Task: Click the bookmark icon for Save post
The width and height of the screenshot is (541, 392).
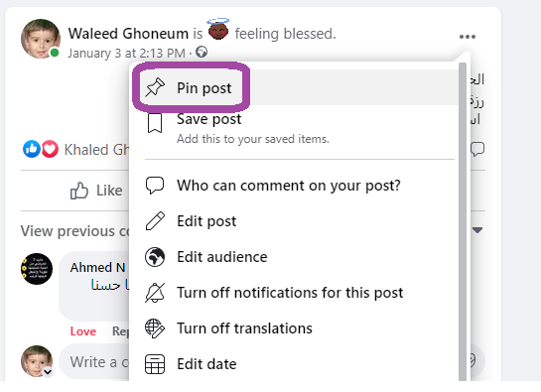Action: coord(155,123)
